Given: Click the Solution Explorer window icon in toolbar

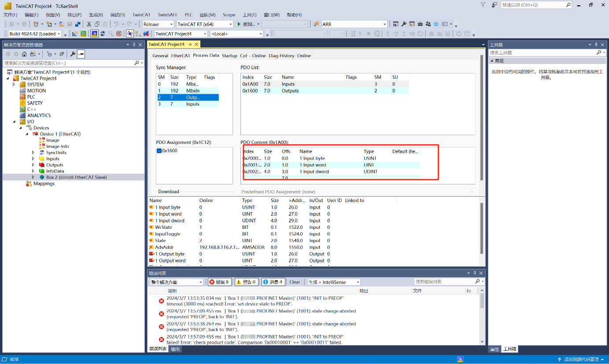Looking at the screenshot, I should (x=396, y=24).
